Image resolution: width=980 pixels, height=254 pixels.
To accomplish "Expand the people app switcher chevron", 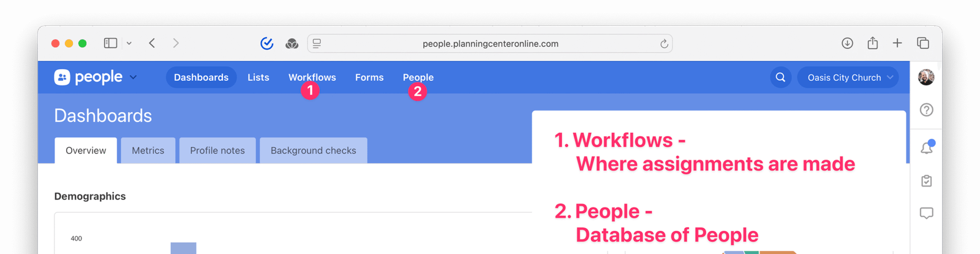I will (134, 77).
